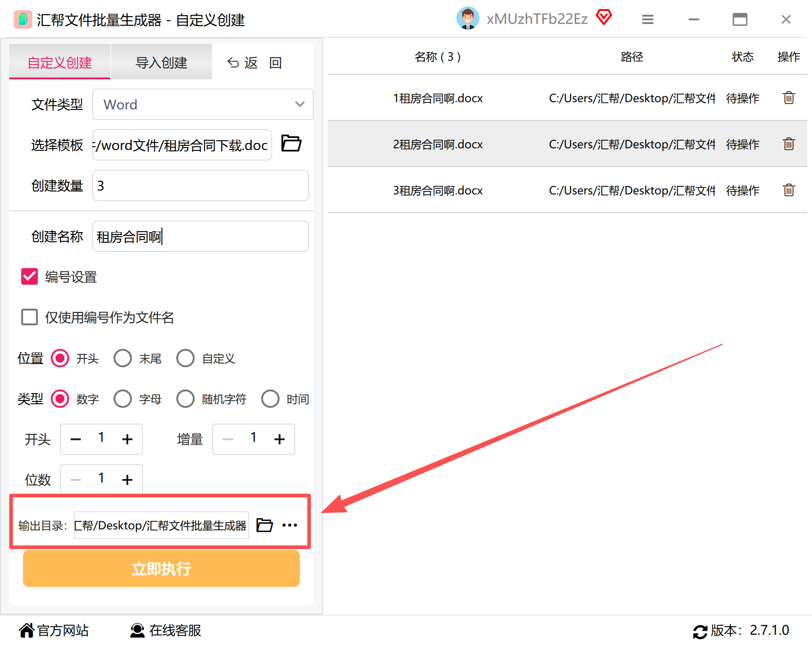Select file name 3租房合同啊.docx

438,191
